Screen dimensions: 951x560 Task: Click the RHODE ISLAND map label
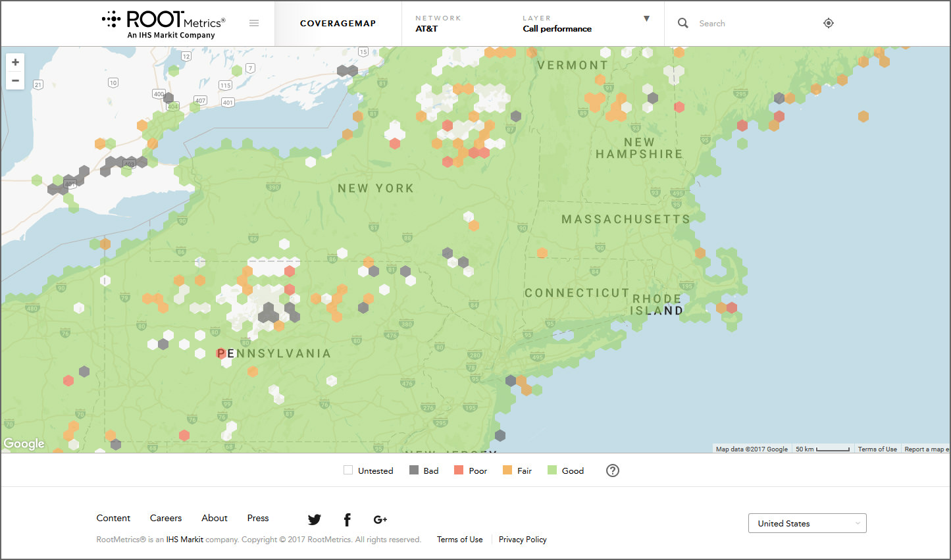click(x=657, y=305)
